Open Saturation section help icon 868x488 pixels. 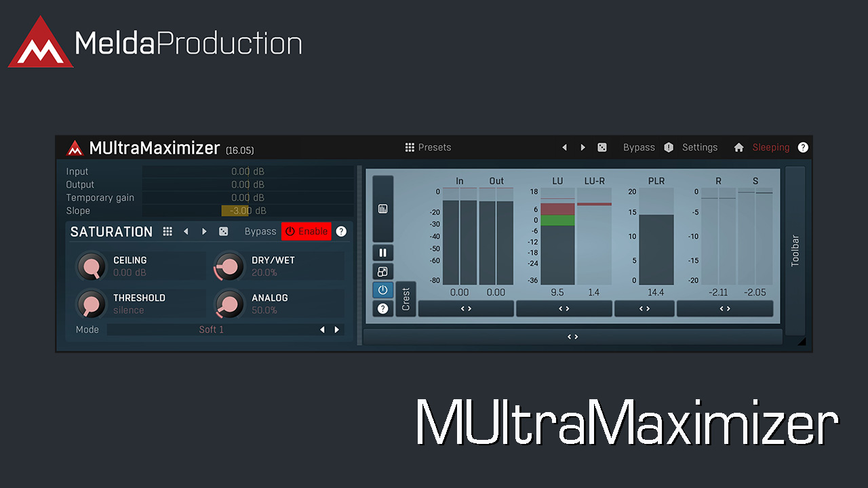coord(341,232)
